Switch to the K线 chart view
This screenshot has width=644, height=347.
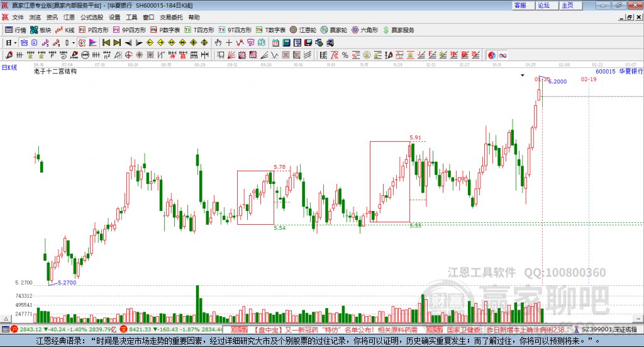click(x=65, y=30)
